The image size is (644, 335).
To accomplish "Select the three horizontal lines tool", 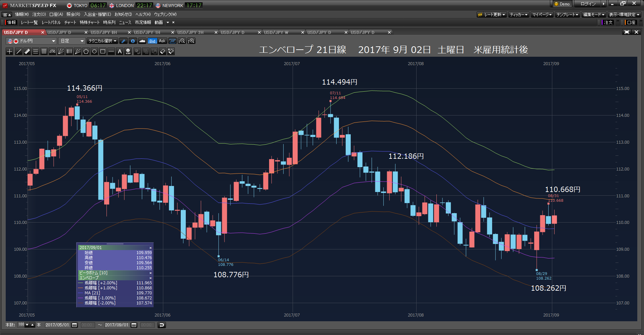I will (x=36, y=51).
